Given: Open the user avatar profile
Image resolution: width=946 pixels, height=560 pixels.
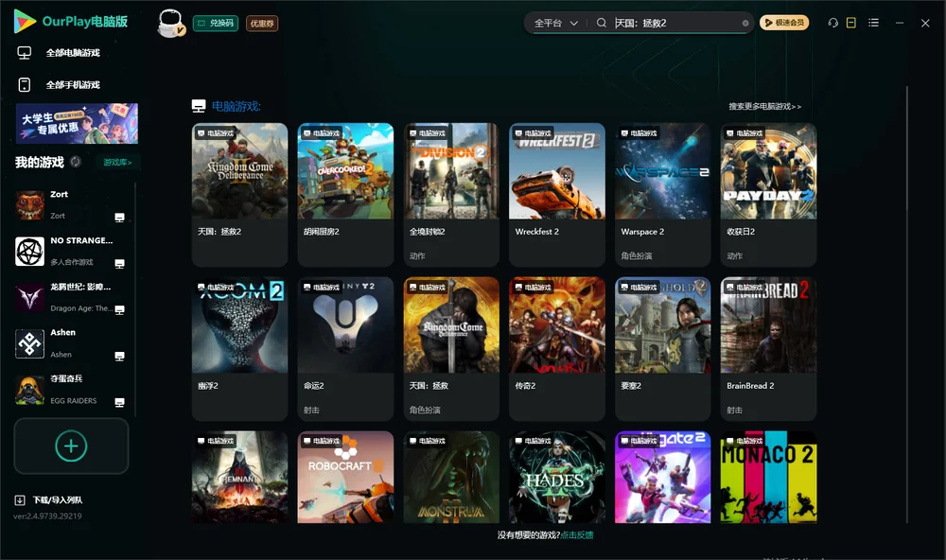Looking at the screenshot, I should click(170, 23).
